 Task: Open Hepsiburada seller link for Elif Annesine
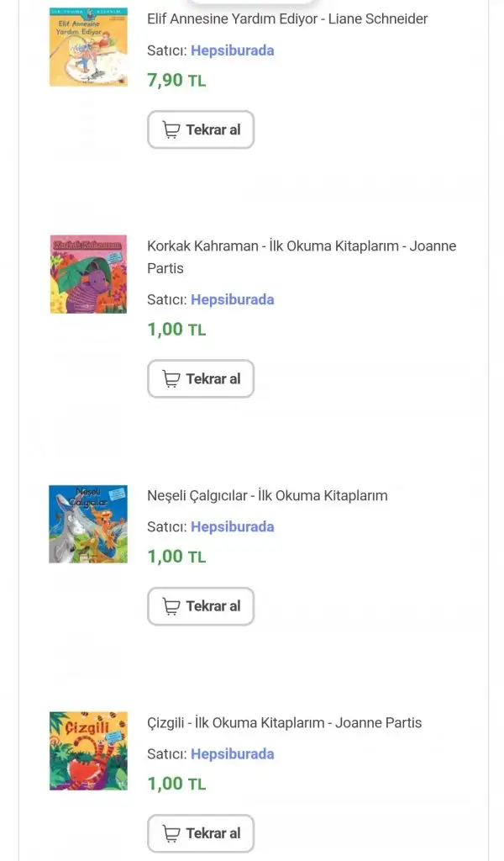point(232,50)
